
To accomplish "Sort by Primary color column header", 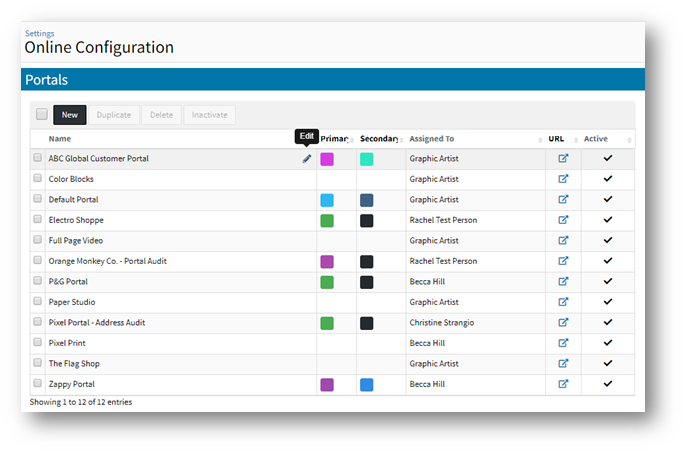I will coord(335,139).
